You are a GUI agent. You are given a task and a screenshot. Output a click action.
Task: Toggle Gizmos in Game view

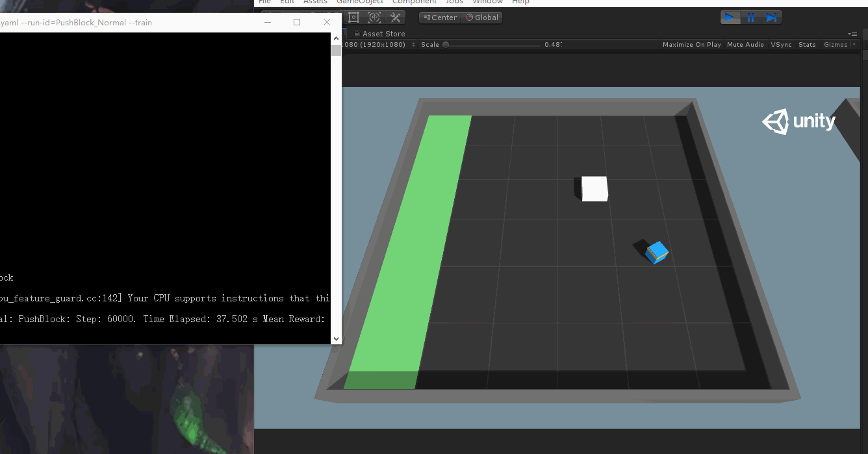click(836, 45)
